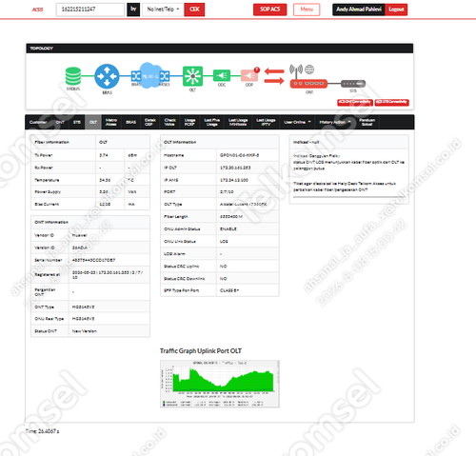Click the ACSIS logo link
The height and width of the screenshot is (456, 476).
(x=37, y=10)
